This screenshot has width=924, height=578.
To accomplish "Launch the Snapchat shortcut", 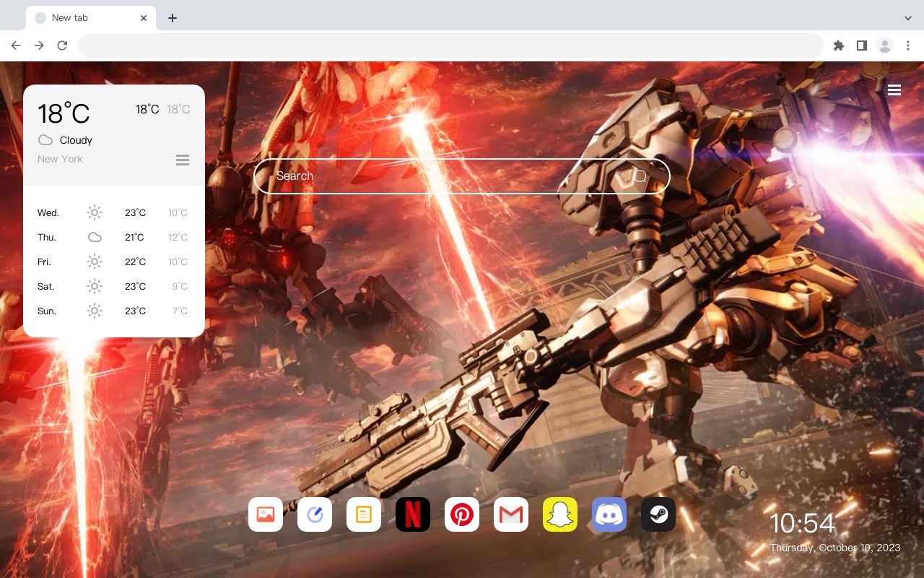I will click(x=560, y=514).
